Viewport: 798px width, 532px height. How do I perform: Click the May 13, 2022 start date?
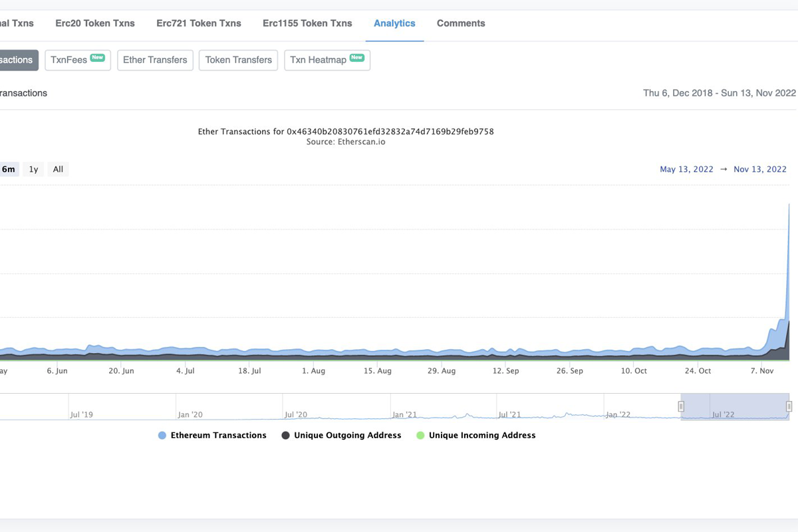click(x=686, y=170)
